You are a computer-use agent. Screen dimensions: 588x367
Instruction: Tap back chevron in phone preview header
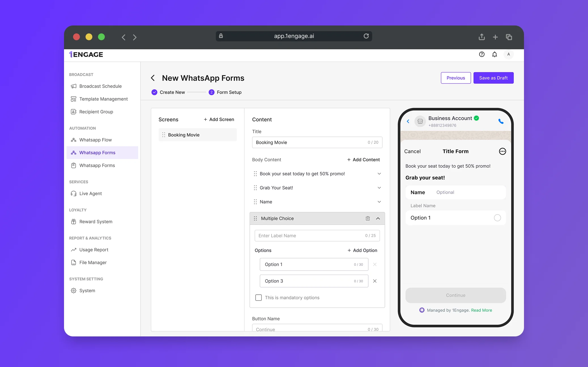[x=408, y=121]
